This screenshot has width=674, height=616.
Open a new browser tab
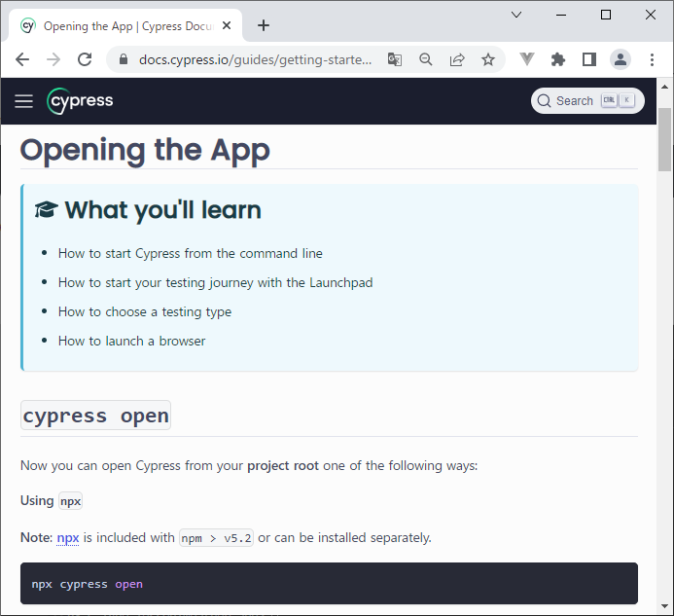click(264, 26)
